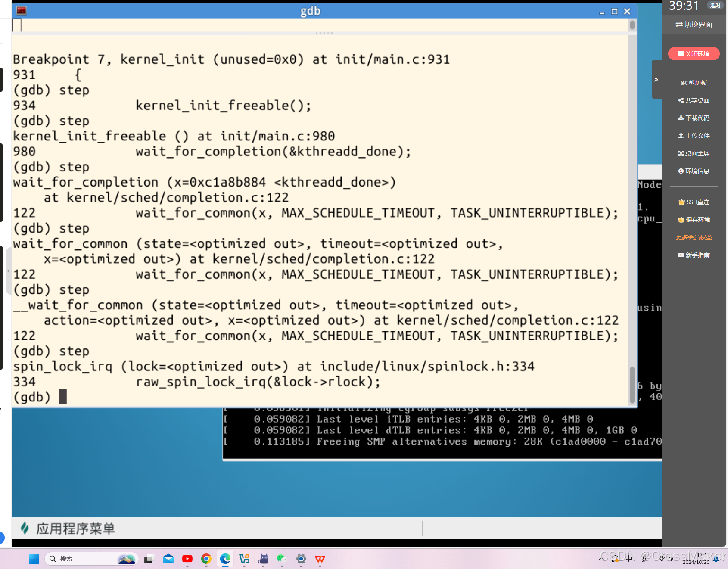Open 更多会员权益 link
The width and height of the screenshot is (728, 569).
(694, 237)
